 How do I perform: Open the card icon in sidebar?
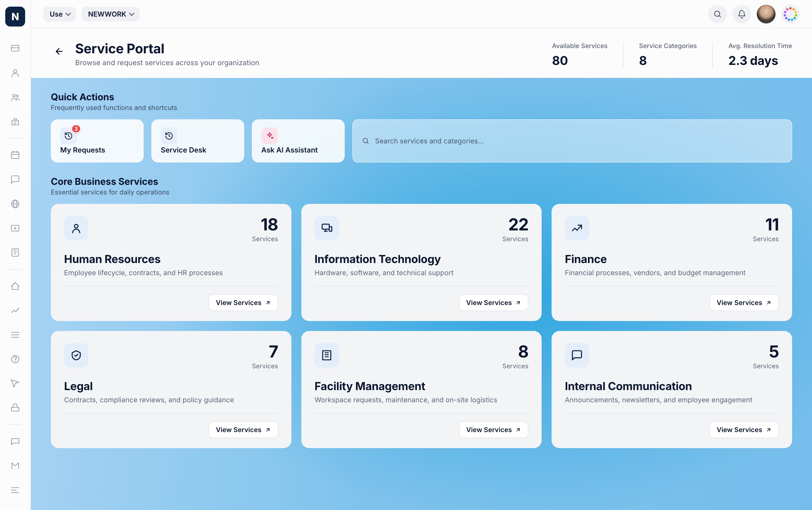tap(15, 48)
